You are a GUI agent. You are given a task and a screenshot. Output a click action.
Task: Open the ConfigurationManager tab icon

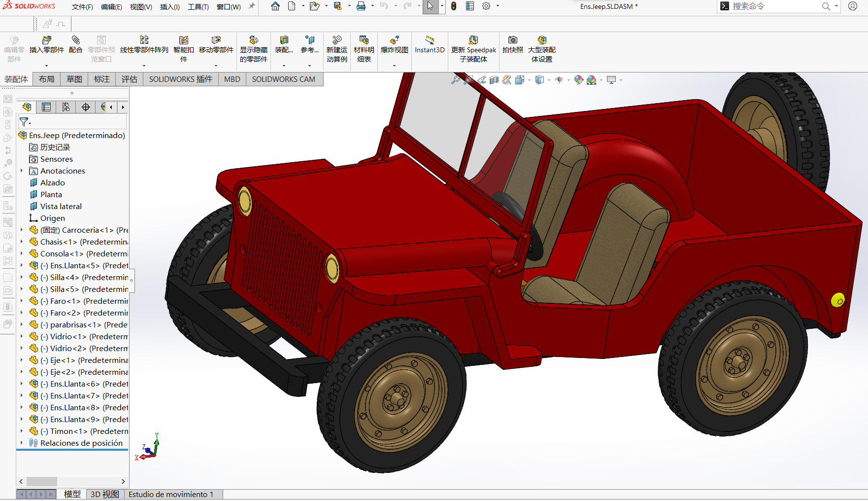(66, 107)
